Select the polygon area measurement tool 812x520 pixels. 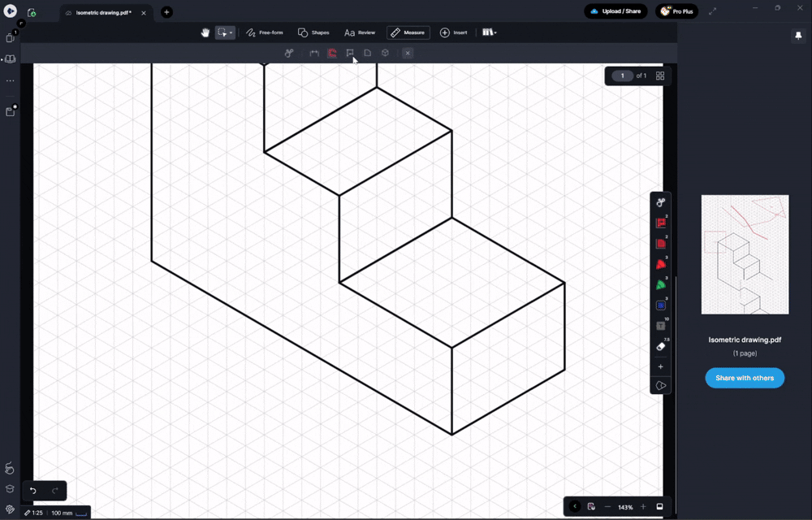pyautogui.click(x=367, y=53)
